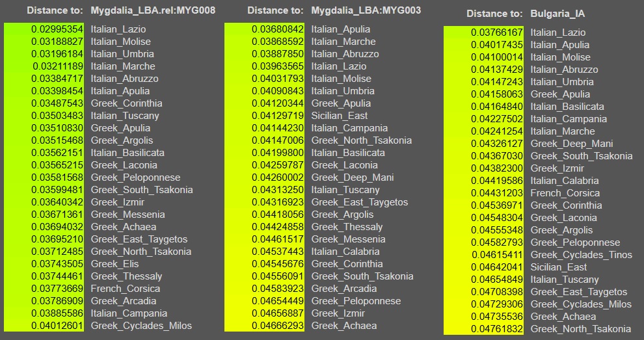Click distance value 0.03887850
The width and height of the screenshot is (644, 340).
point(278,54)
